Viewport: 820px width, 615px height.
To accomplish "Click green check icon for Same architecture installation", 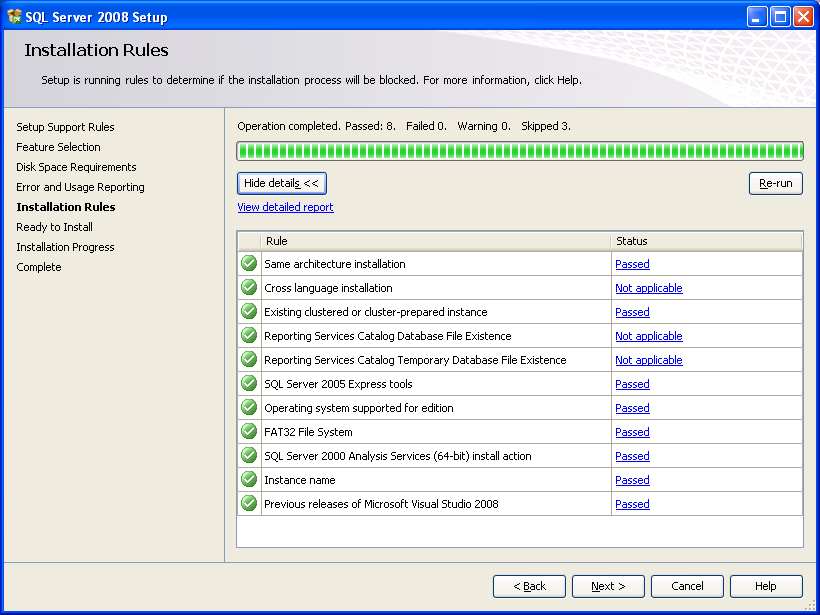I will tap(249, 263).
